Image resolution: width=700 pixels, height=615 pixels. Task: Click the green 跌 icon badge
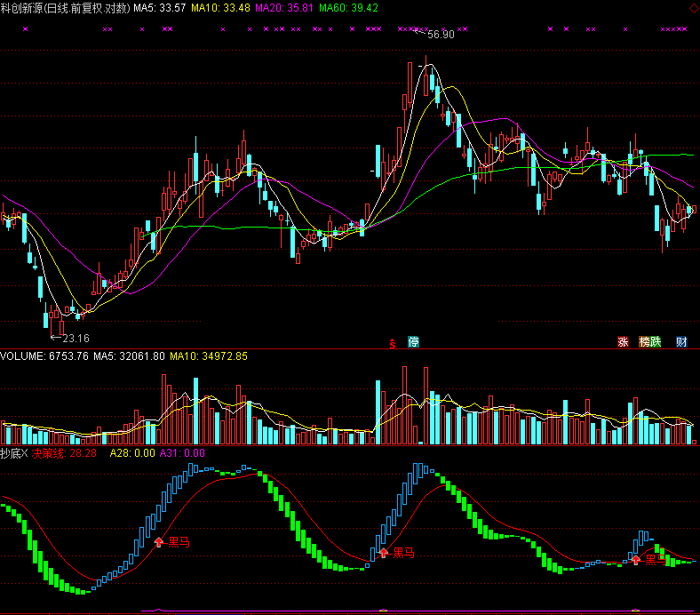click(656, 342)
